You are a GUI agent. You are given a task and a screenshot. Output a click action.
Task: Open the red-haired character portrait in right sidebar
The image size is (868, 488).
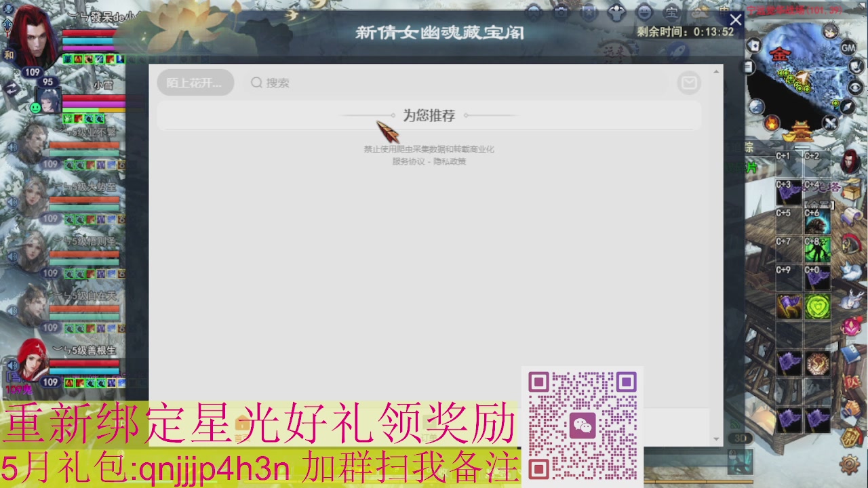(850, 161)
